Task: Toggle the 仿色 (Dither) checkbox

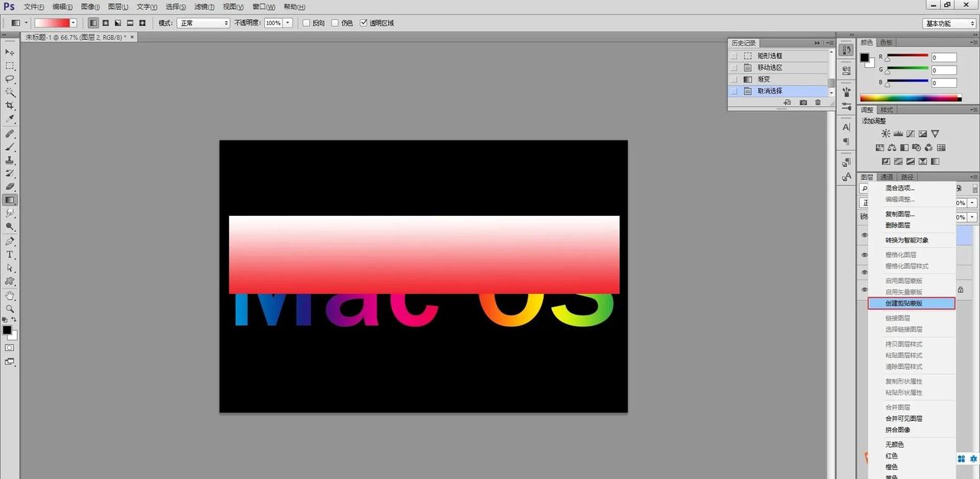Action: (x=335, y=23)
